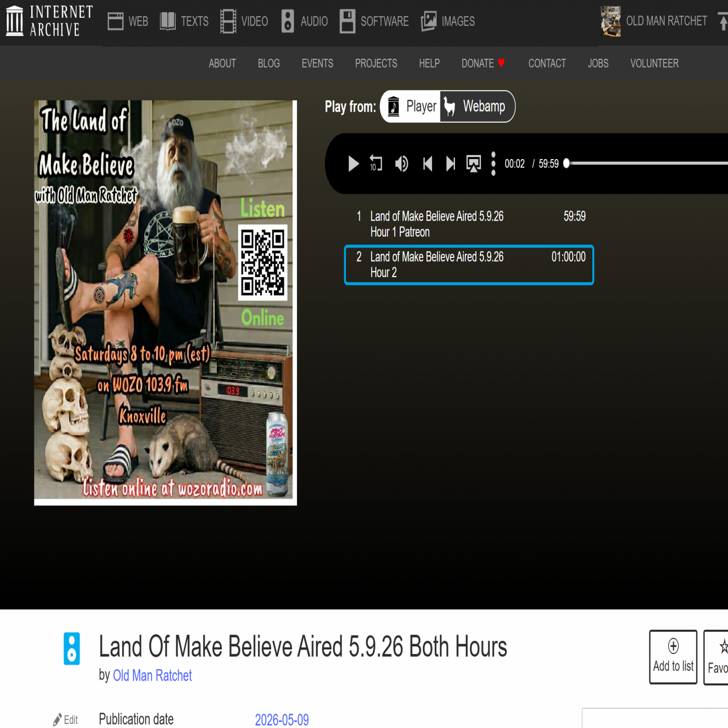The image size is (728, 728).
Task: Open the Software menu
Action: (x=385, y=21)
